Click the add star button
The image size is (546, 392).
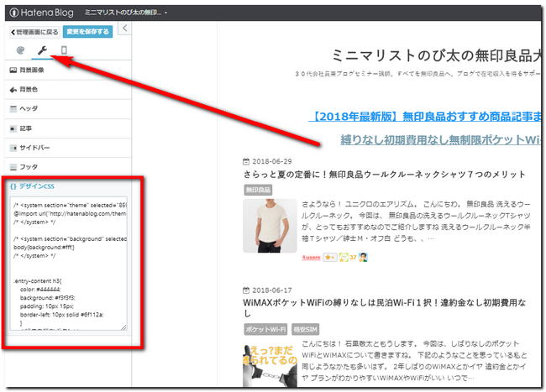pos(330,258)
